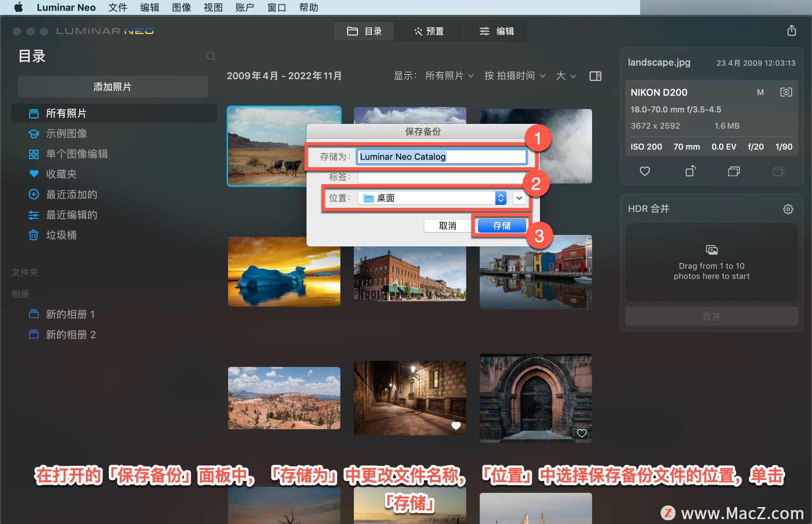This screenshot has height=524, width=812.
Task: Toggle the side panel layout icon
Action: click(x=595, y=76)
